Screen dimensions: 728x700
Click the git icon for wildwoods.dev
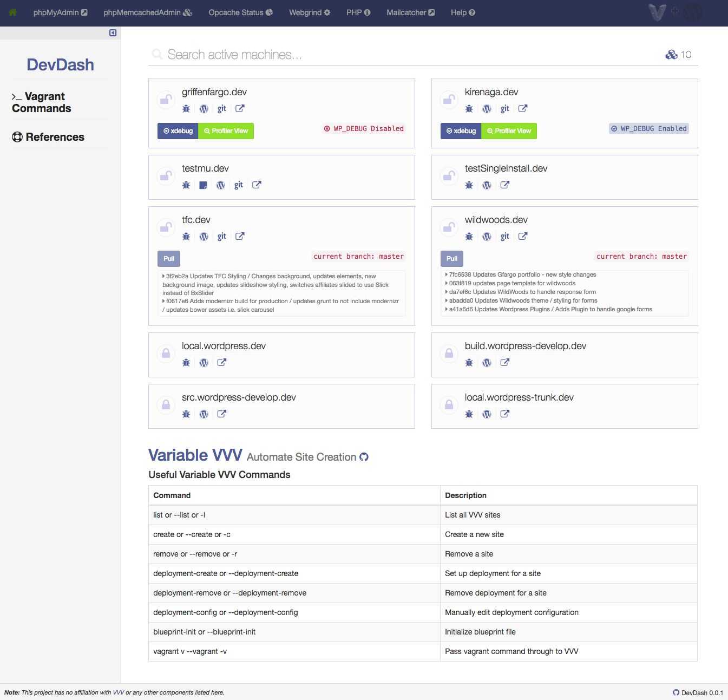(x=505, y=236)
